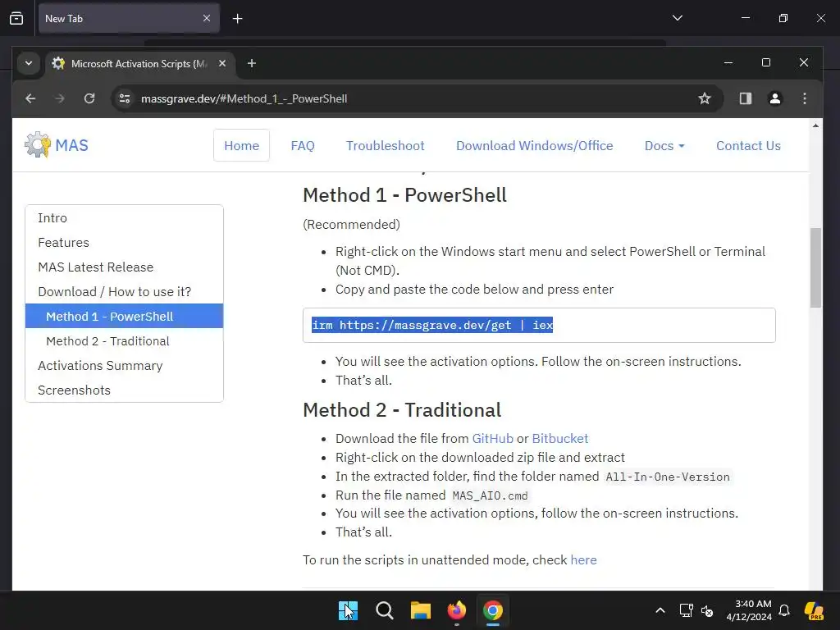
Task: Open the Contact Us page
Action: click(x=748, y=146)
